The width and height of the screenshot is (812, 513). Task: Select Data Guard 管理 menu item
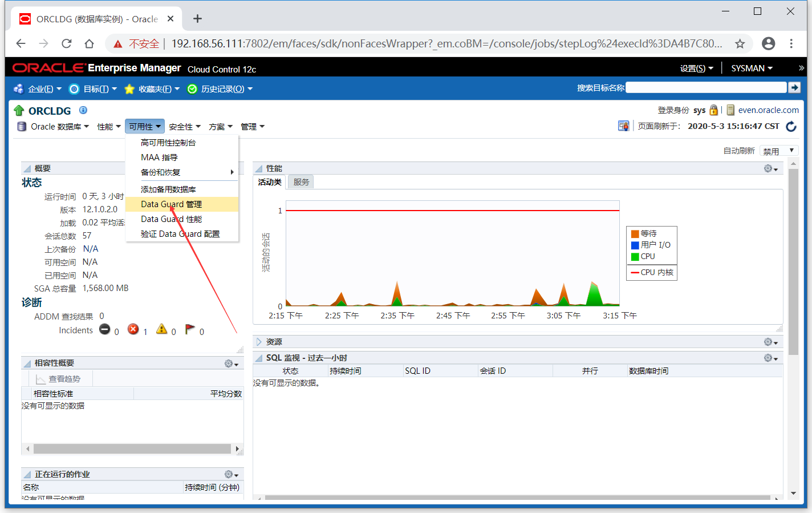coord(182,204)
